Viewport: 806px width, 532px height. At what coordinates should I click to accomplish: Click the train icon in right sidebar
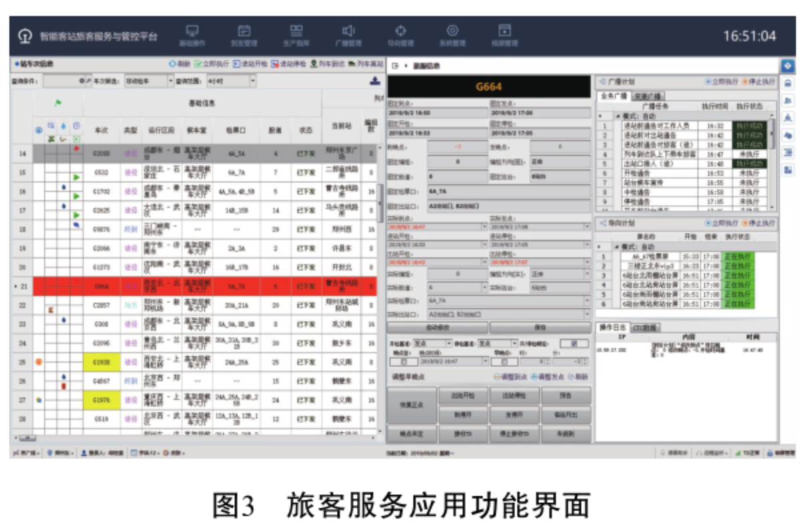coord(788,83)
